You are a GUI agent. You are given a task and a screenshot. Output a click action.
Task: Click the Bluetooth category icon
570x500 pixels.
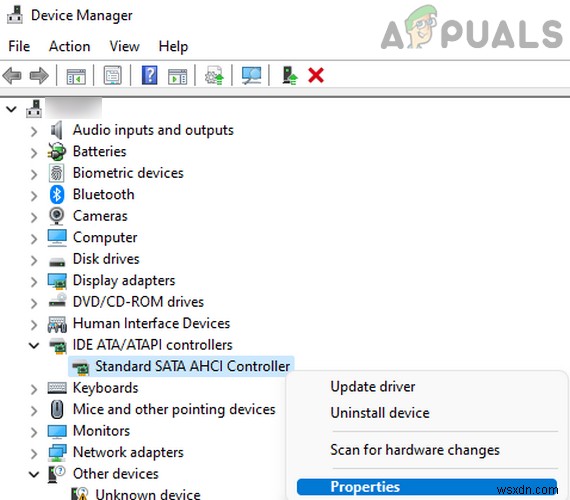click(57, 195)
